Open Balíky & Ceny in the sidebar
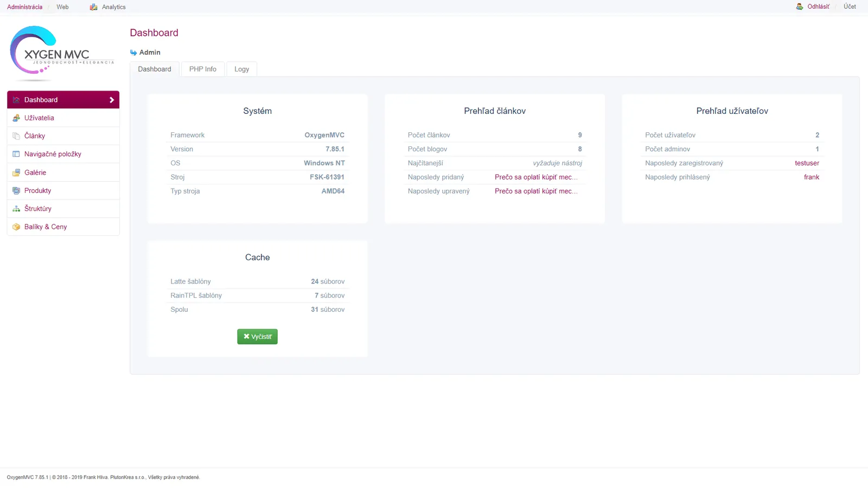The height and width of the screenshot is (488, 868). pos(63,227)
